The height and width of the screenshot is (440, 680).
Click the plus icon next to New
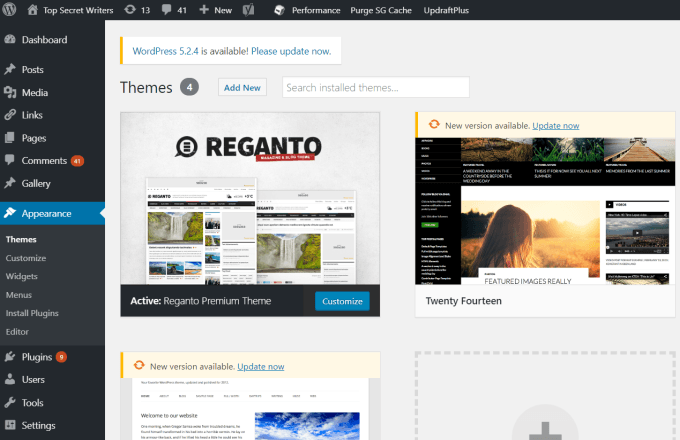click(x=204, y=10)
